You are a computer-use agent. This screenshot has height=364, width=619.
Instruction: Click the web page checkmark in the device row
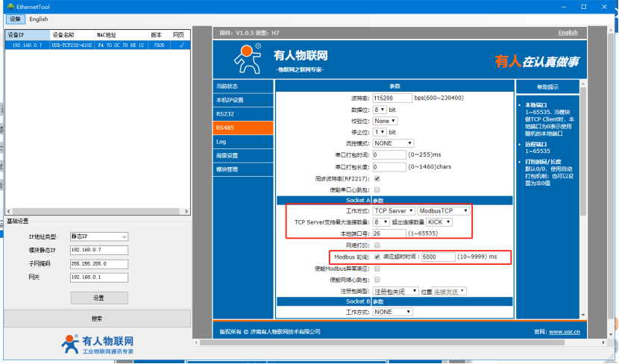178,45
